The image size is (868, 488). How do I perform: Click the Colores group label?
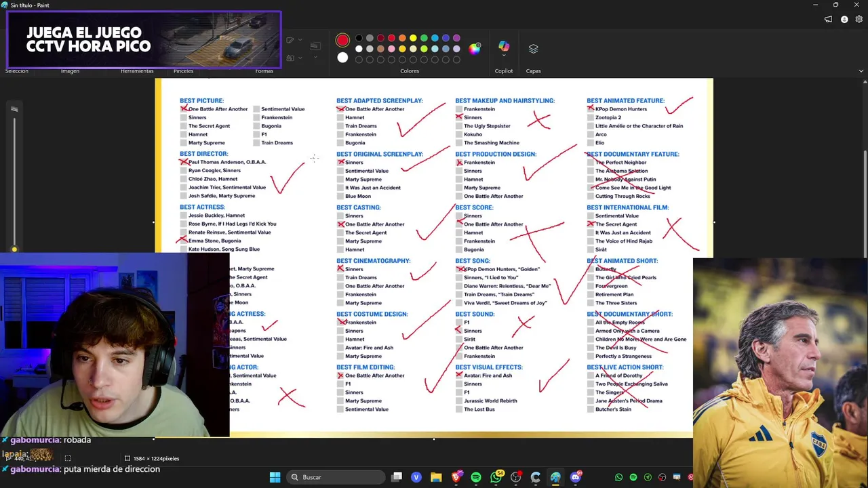click(410, 70)
